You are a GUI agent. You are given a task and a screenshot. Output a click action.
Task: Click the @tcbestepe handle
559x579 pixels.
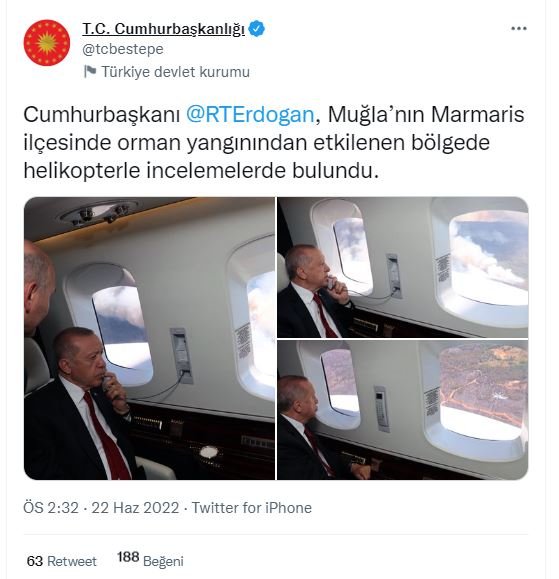[123, 49]
